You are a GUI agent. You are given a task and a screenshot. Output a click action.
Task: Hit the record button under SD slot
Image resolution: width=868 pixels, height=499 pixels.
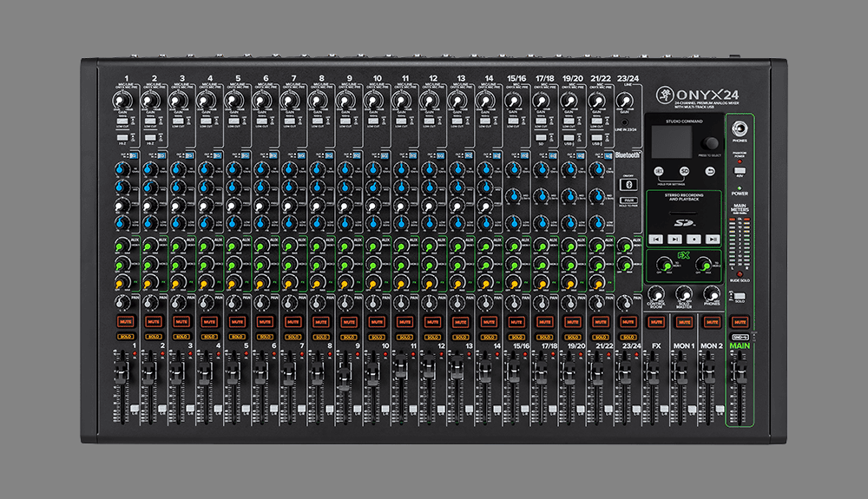694,239
